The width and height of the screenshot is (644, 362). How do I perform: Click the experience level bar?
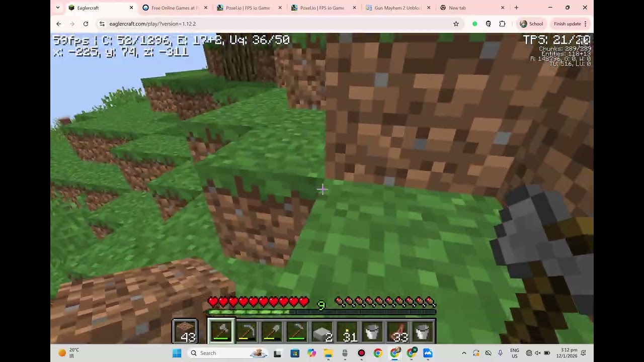click(x=322, y=312)
